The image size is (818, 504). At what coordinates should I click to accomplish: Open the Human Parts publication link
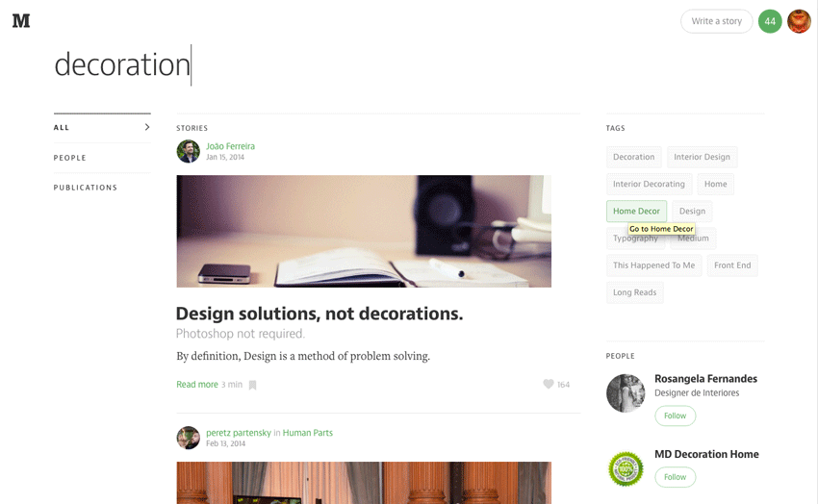(x=307, y=433)
